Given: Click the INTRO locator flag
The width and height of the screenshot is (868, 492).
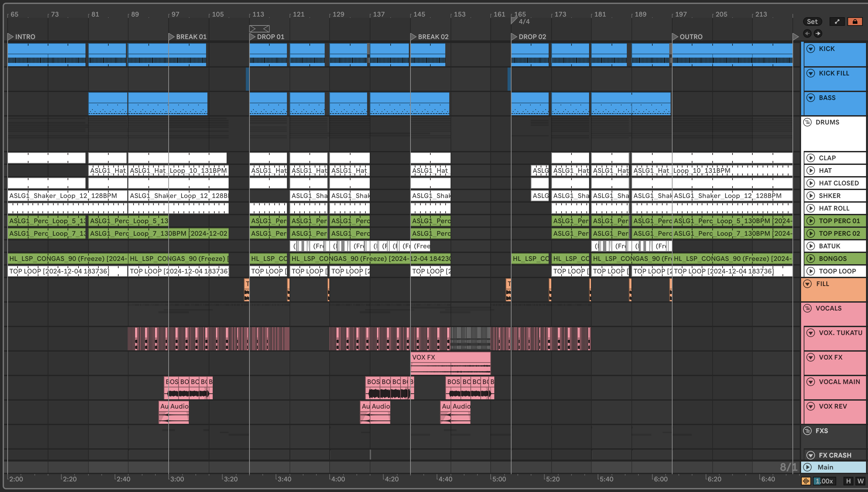Looking at the screenshot, I should click(11, 36).
